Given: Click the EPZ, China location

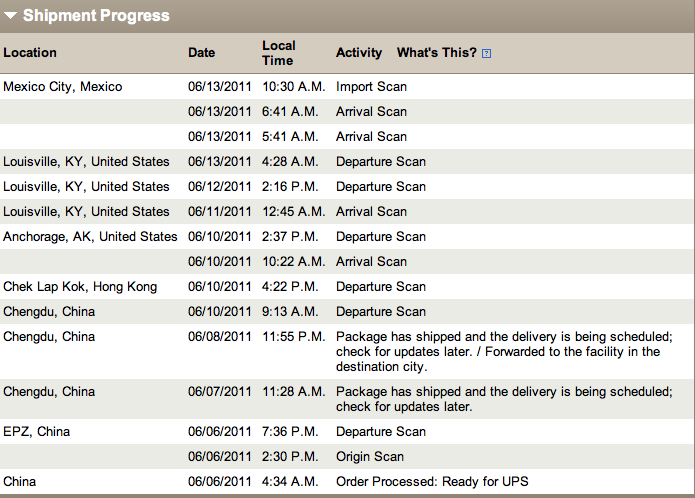Looking at the screenshot, I should [36, 432].
